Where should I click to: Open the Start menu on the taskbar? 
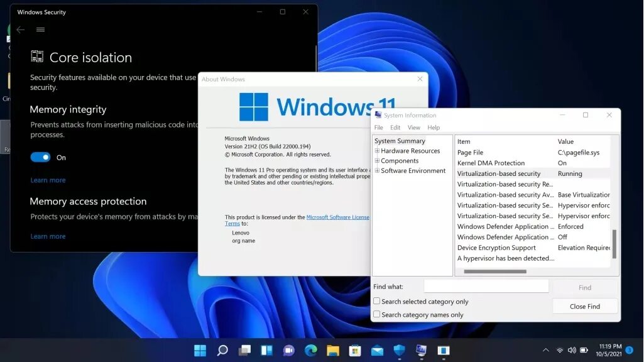[200, 351]
